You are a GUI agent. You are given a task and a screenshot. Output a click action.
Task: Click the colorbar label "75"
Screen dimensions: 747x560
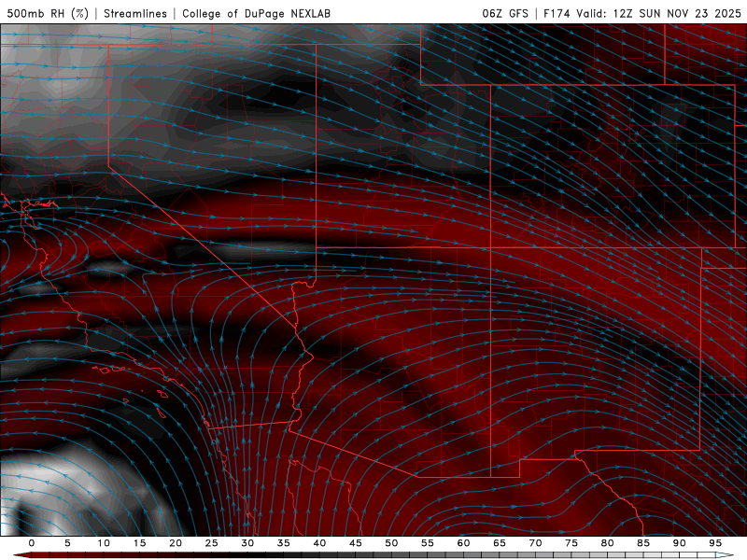click(x=571, y=543)
